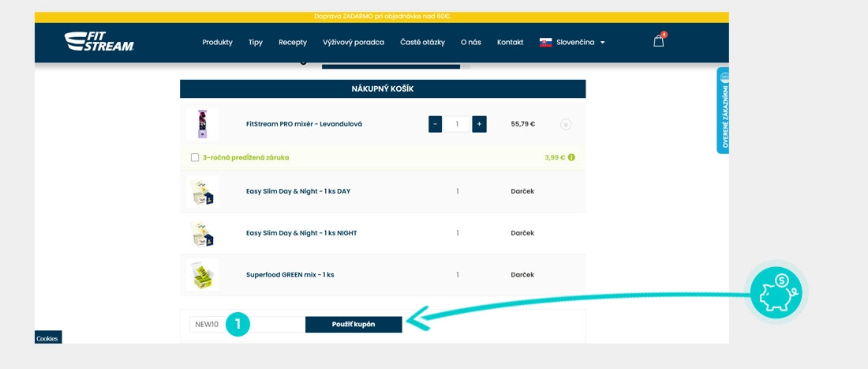Decrease mixer quantity with minus button
The width and height of the screenshot is (868, 369).
click(x=435, y=124)
